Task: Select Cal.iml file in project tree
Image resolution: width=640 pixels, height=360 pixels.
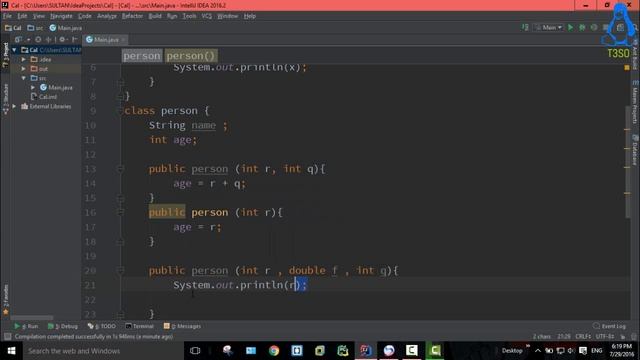Action: coord(44,97)
